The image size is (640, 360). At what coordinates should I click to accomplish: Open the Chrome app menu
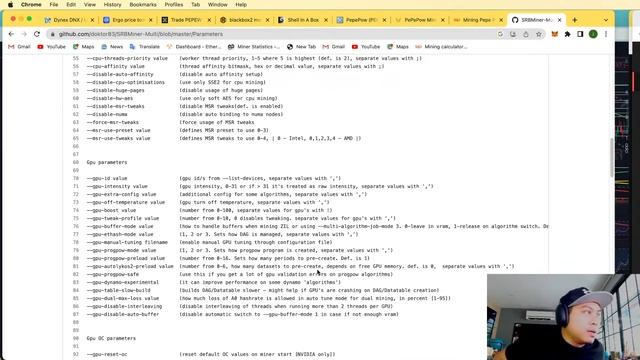pyautogui.click(x=31, y=4)
